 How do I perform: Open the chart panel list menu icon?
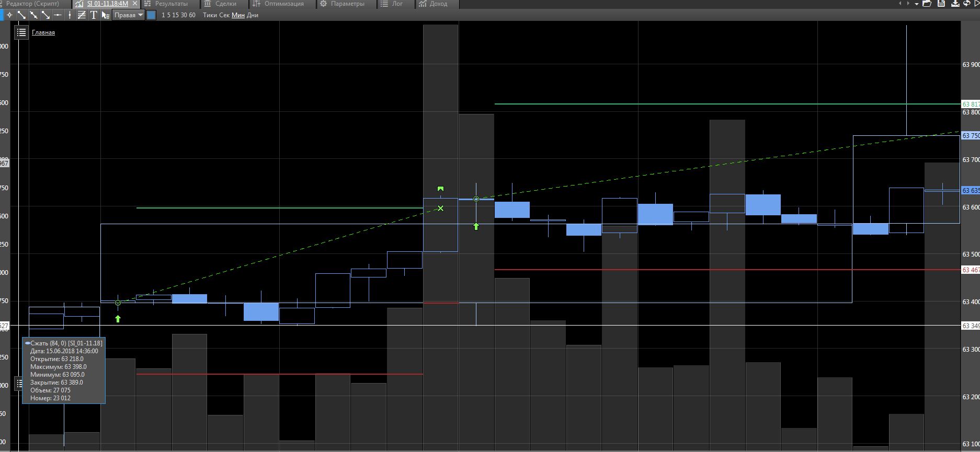click(x=21, y=32)
